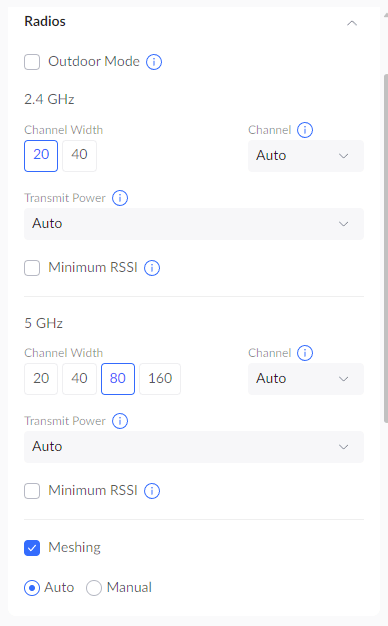388x626 pixels.
Task: Enable the Outdoor Mode checkbox
Action: [x=32, y=62]
